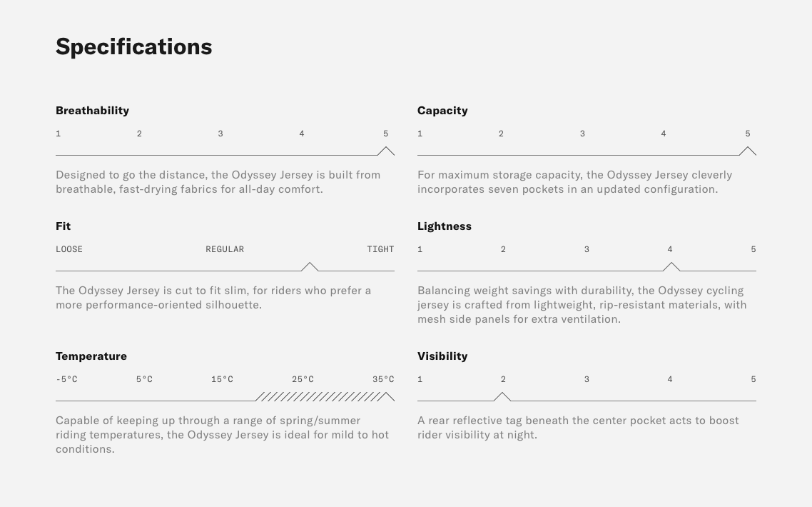The height and width of the screenshot is (507, 812).
Task: Click the REGULAR label on Fit scale
Action: tap(225, 249)
